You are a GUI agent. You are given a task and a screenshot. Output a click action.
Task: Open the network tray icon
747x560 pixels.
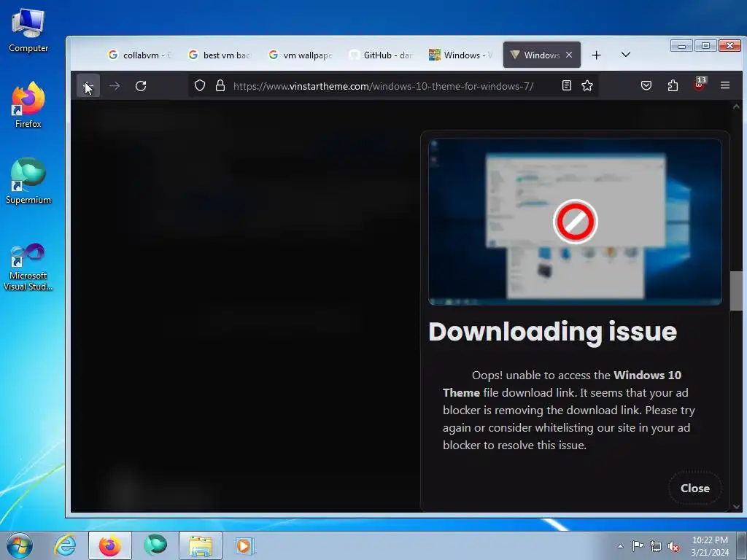[x=656, y=546]
